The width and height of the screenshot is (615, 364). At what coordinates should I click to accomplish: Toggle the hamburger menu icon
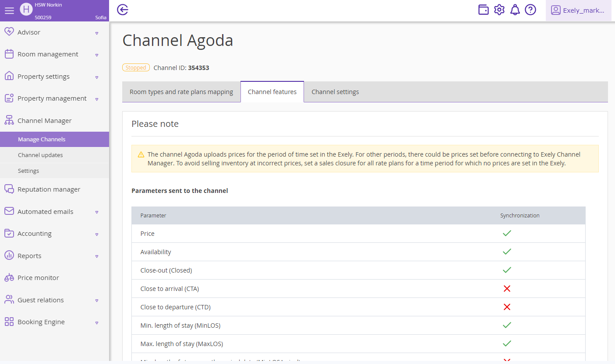tap(9, 10)
